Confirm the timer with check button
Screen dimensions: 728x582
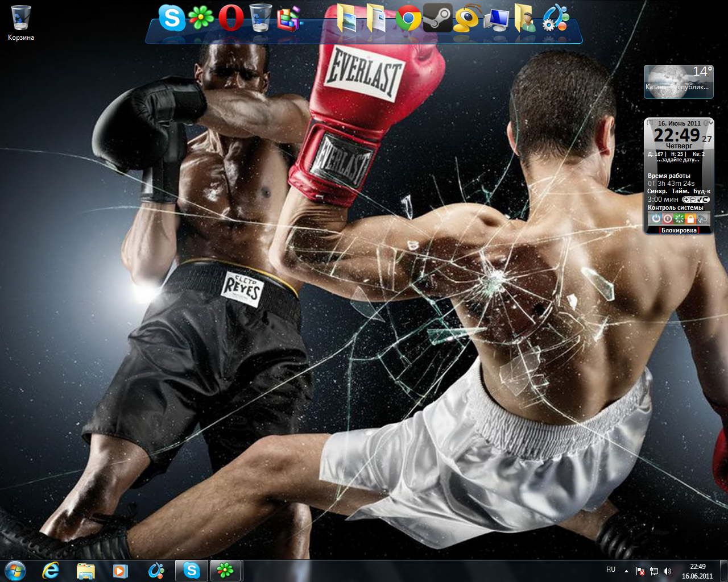699,199
